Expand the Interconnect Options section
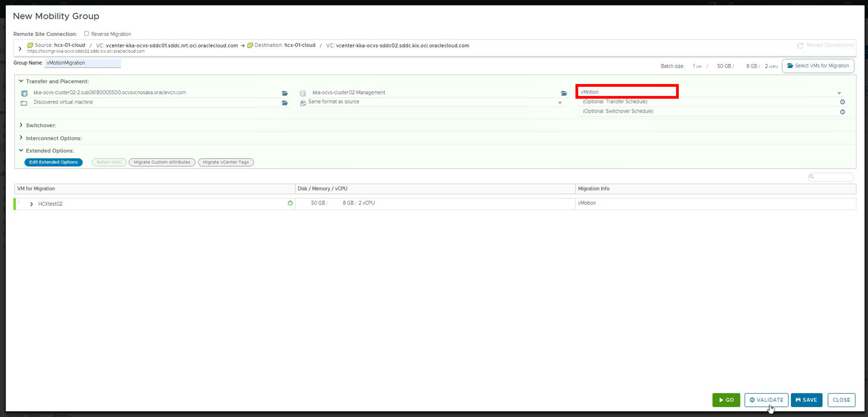 [21, 138]
